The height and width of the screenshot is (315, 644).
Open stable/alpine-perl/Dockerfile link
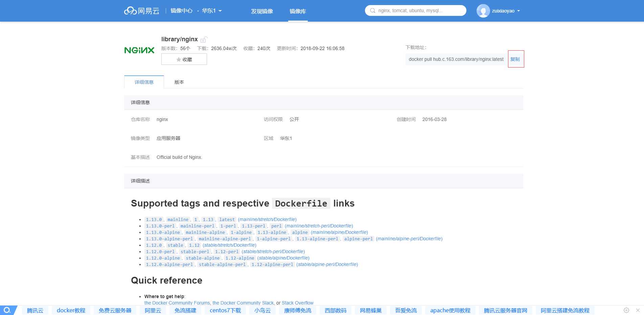(x=327, y=265)
